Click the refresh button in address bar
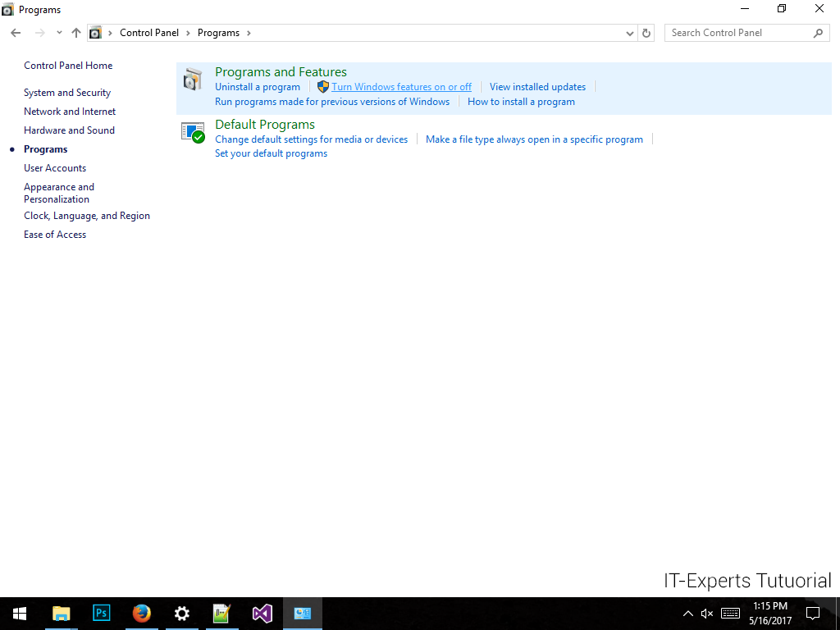 646,33
